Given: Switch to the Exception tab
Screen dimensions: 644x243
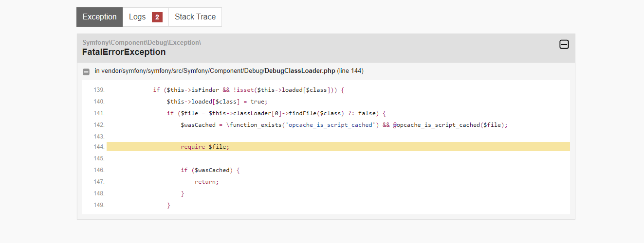Looking at the screenshot, I should [99, 17].
